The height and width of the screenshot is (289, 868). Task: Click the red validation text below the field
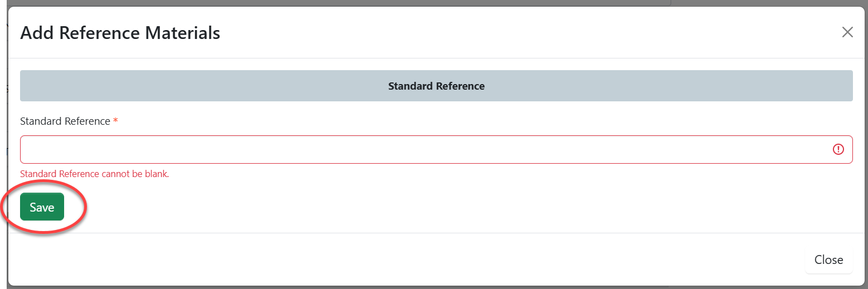94,174
